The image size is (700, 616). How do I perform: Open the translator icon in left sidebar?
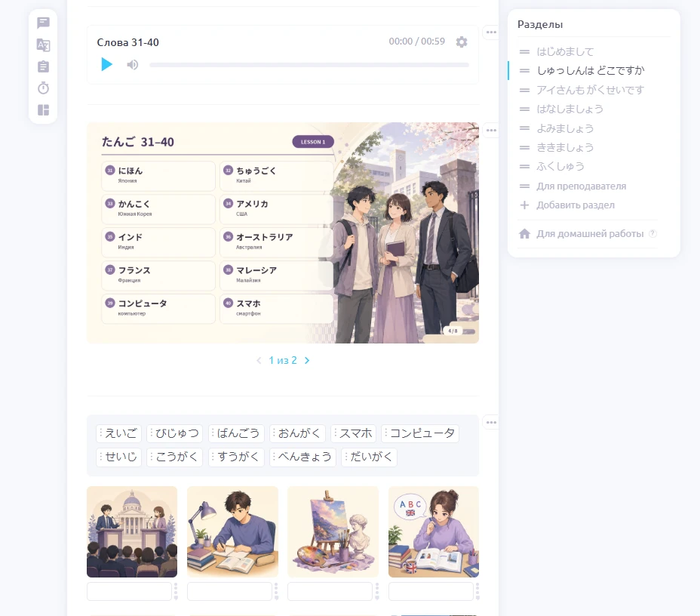(43, 45)
